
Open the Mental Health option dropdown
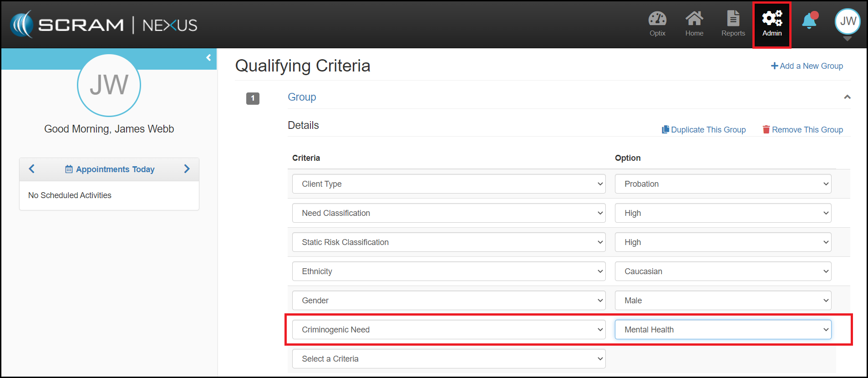[723, 330]
